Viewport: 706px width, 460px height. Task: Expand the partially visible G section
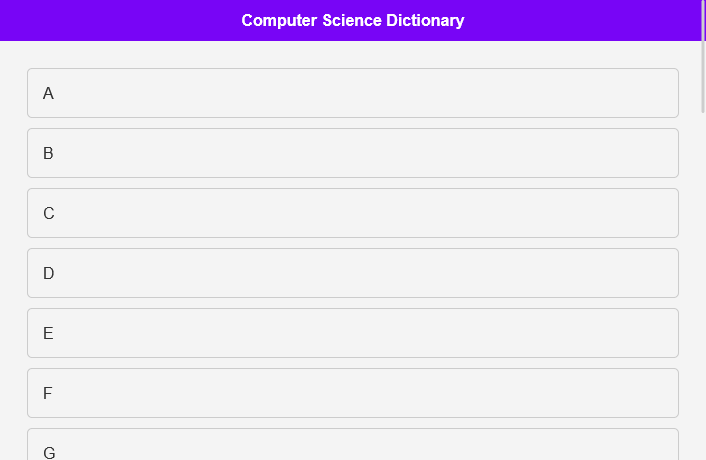(x=352, y=447)
